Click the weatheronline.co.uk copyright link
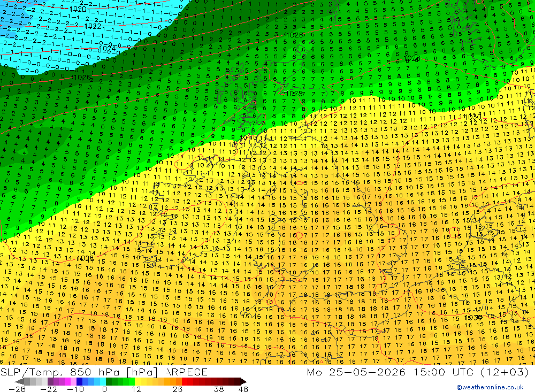 point(490,387)
